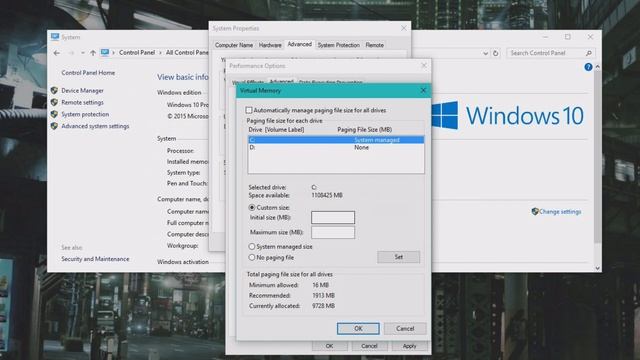Click computer icon in address bar

point(105,53)
